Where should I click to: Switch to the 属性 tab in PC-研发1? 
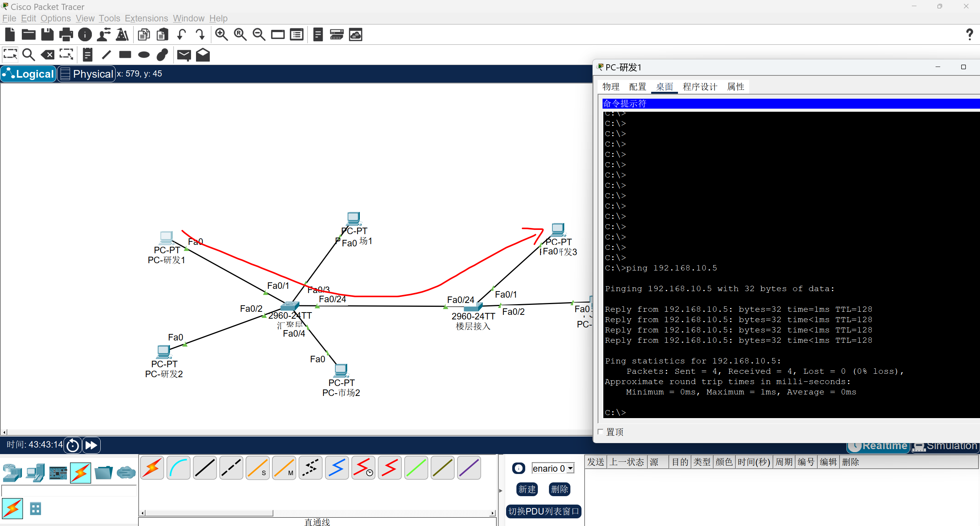[736, 87]
